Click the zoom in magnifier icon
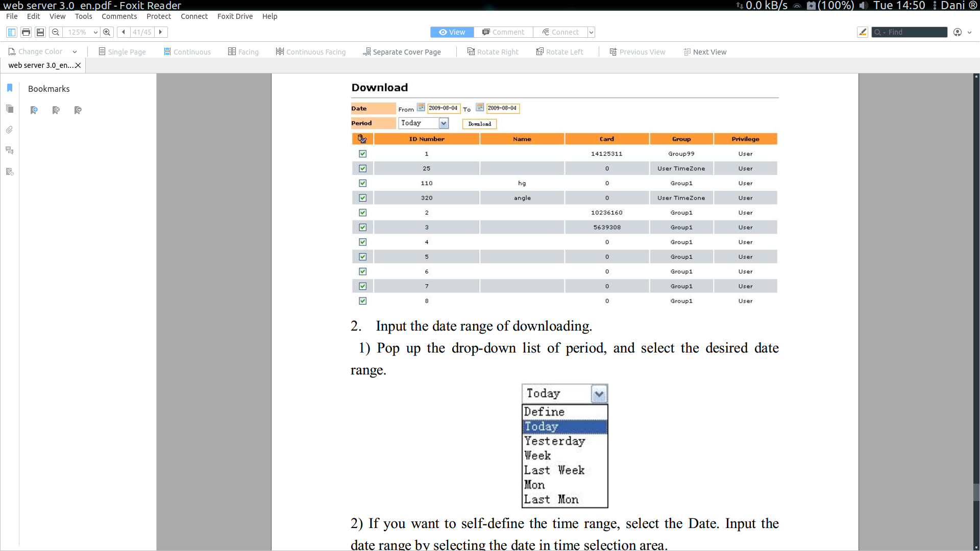 (x=107, y=32)
